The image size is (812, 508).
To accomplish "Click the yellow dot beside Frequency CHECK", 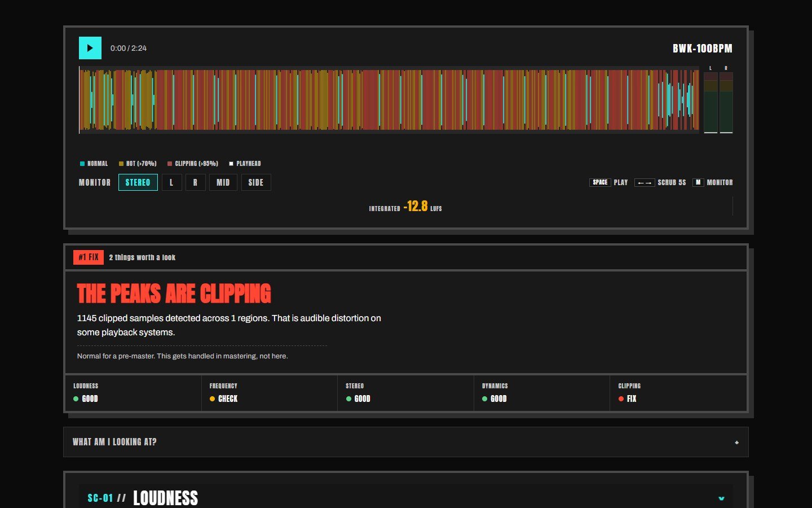I will click(x=212, y=399).
